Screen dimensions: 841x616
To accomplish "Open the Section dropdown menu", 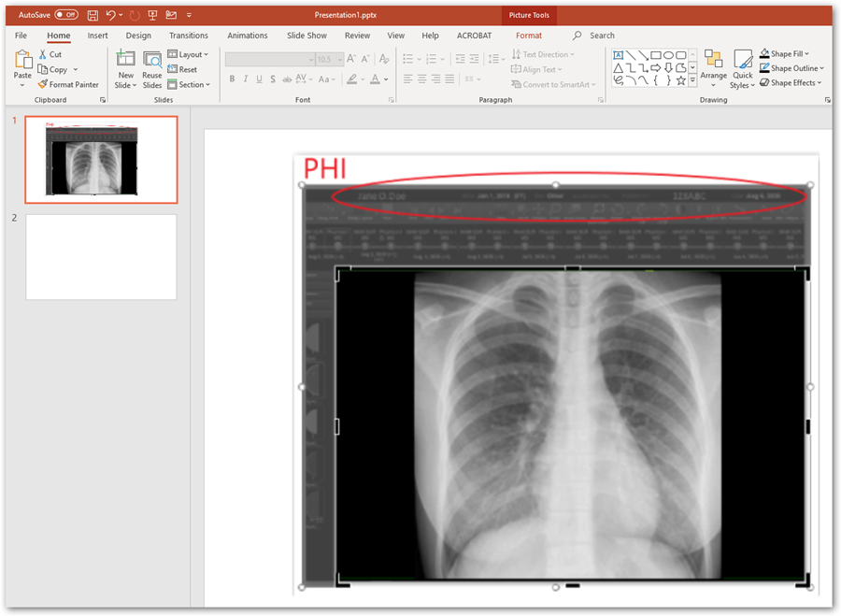I will 189,84.
